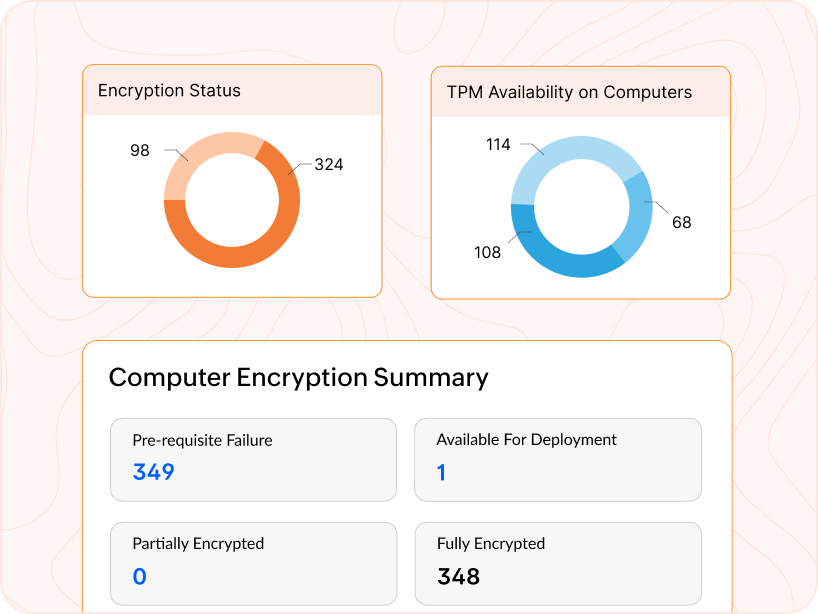Click the Encryption Status card title
Image resolution: width=818 pixels, height=614 pixels.
tap(169, 91)
